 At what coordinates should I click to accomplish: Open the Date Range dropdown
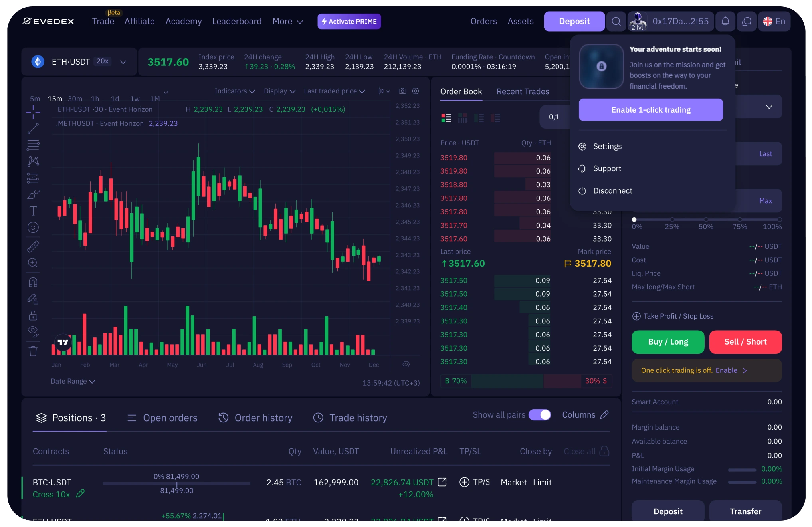tap(73, 381)
